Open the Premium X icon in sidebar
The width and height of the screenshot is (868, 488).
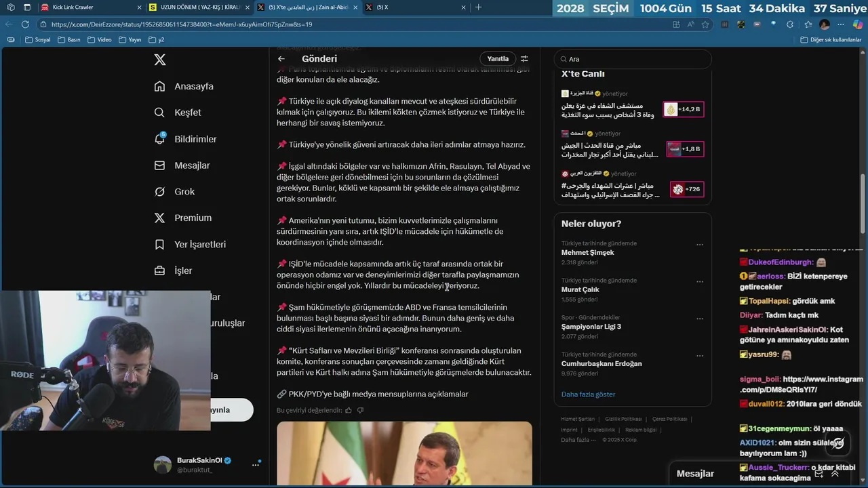pyautogui.click(x=159, y=218)
